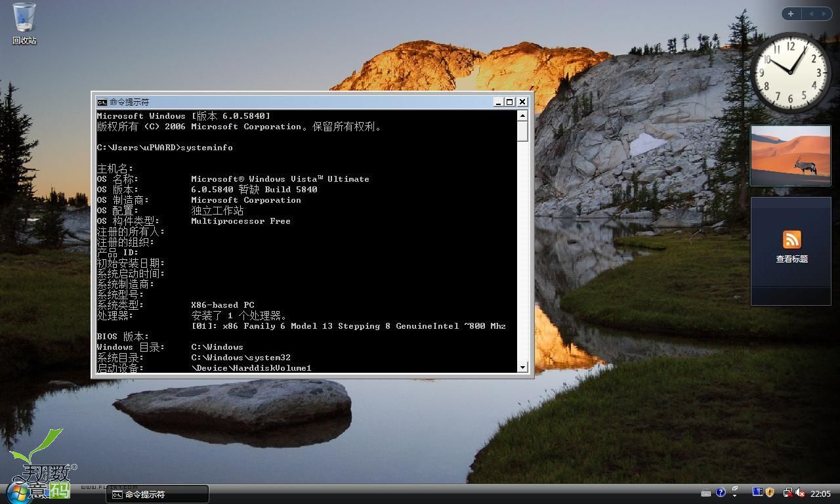Image resolution: width=840 pixels, height=504 pixels.
Task: Click the 'x86 Family 6 Model 13' processor line
Action: click(348, 326)
